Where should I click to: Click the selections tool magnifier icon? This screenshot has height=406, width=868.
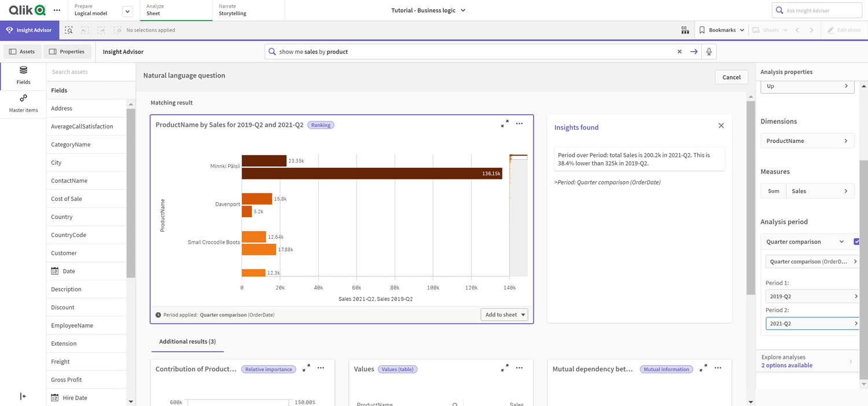[68, 30]
